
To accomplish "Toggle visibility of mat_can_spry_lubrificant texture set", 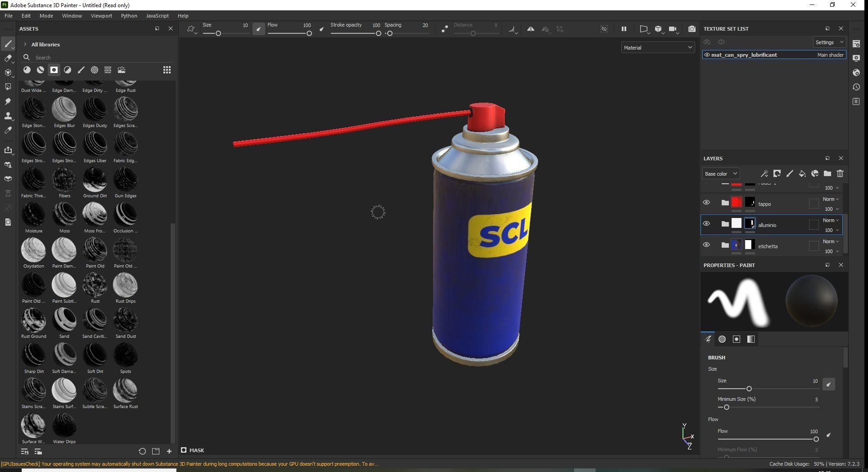I will (707, 55).
